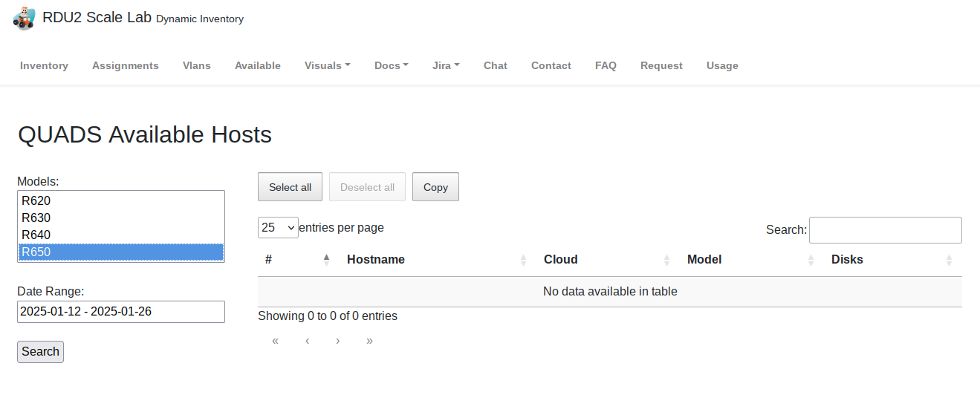
Task: Click the table Search input field
Action: tap(885, 230)
